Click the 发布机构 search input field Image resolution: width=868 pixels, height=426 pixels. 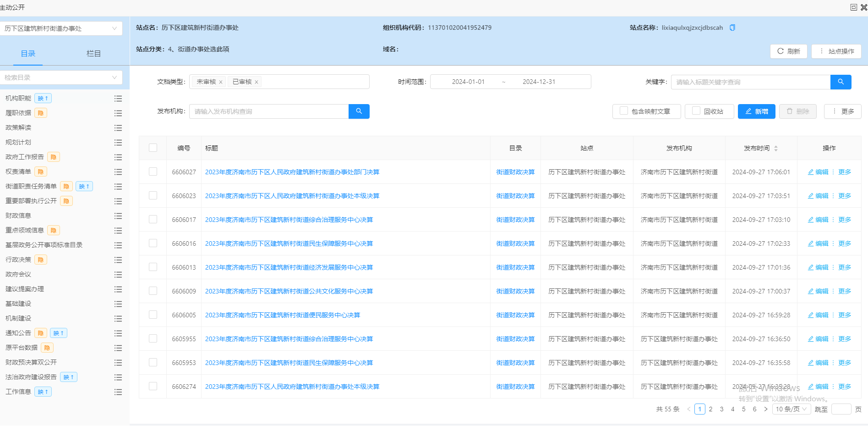click(269, 111)
